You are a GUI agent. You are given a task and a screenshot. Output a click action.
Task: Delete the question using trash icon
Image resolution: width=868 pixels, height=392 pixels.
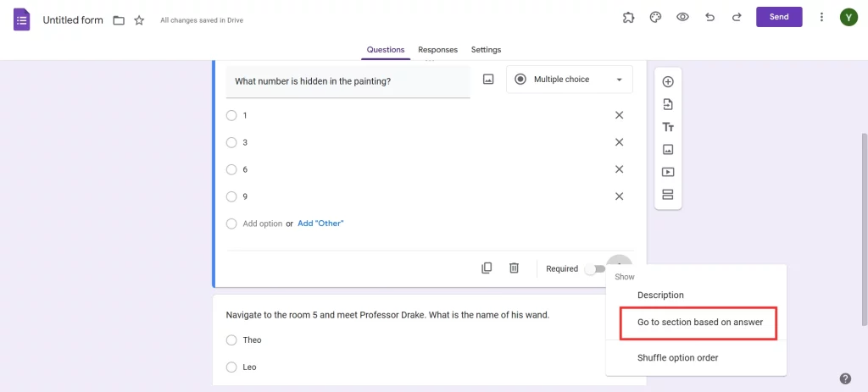click(x=514, y=268)
